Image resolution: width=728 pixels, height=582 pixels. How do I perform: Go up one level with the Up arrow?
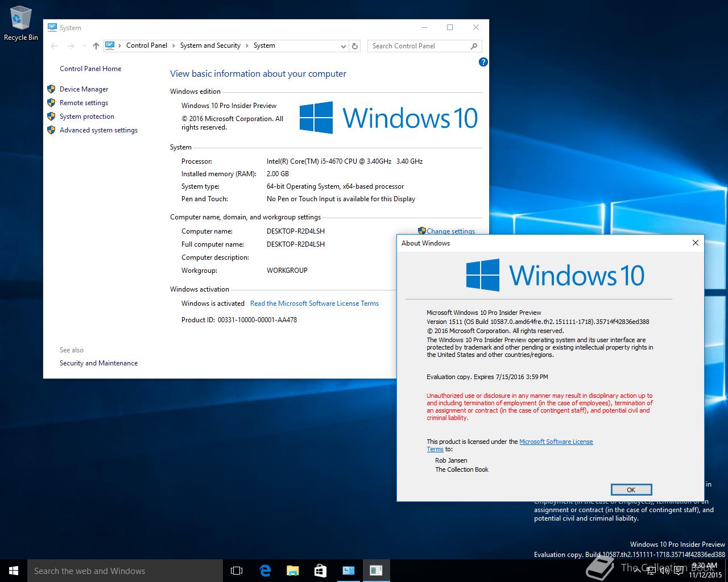(x=96, y=46)
